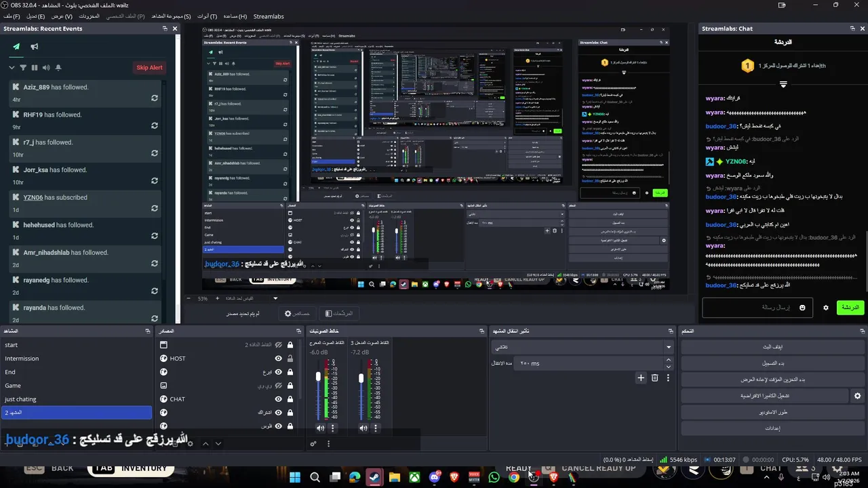Stop streaming with إيقاف البث button
This screenshot has width=868, height=488.
[773, 347]
